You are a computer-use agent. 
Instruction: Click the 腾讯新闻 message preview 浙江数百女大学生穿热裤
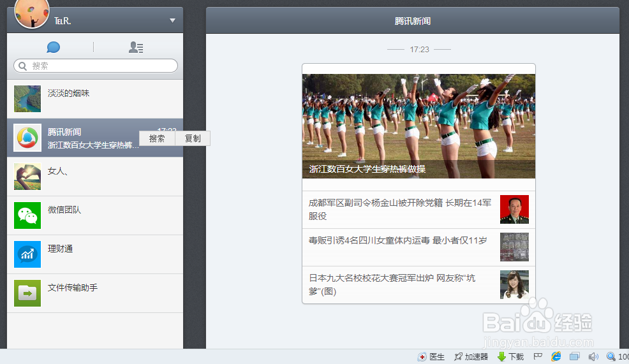coord(93,145)
